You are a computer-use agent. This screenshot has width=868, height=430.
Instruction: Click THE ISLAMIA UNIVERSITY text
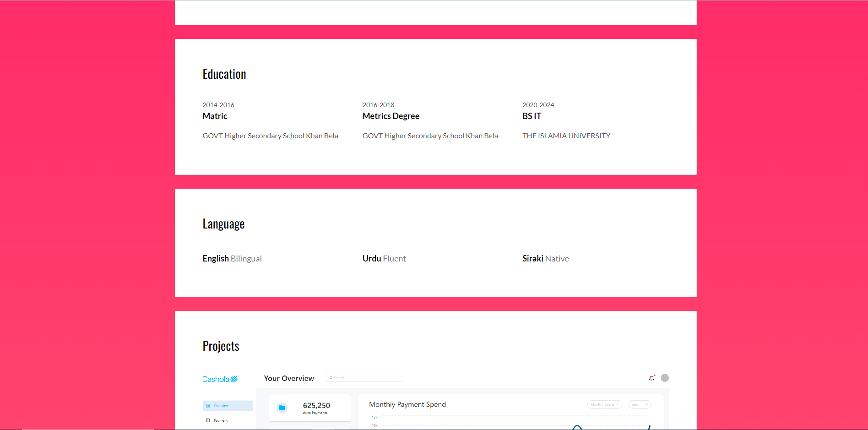pyautogui.click(x=566, y=136)
